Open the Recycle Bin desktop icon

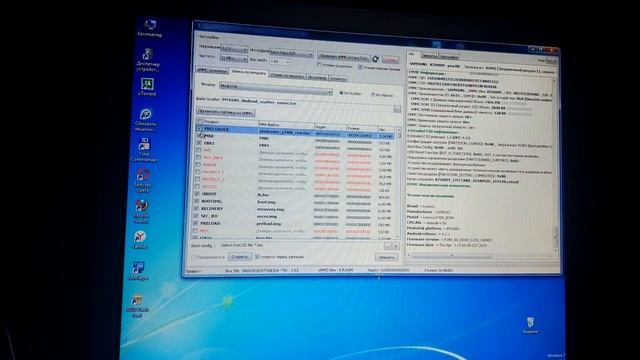530,325
